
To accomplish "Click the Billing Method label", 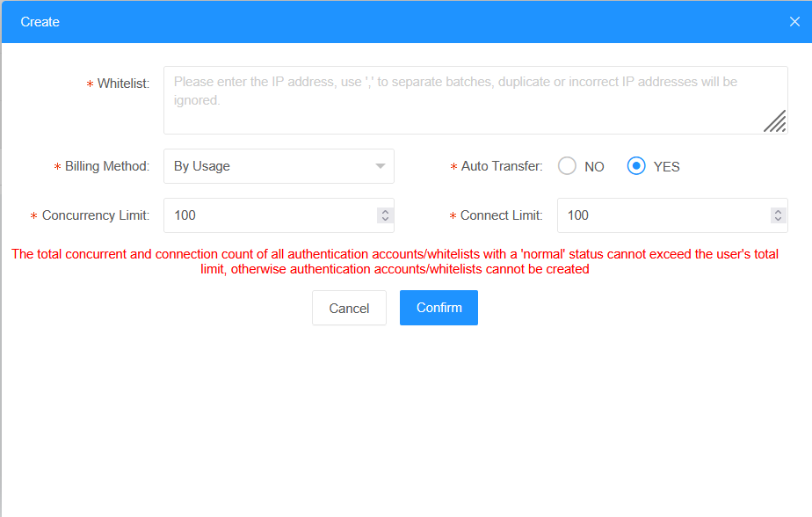I will tap(107, 166).
